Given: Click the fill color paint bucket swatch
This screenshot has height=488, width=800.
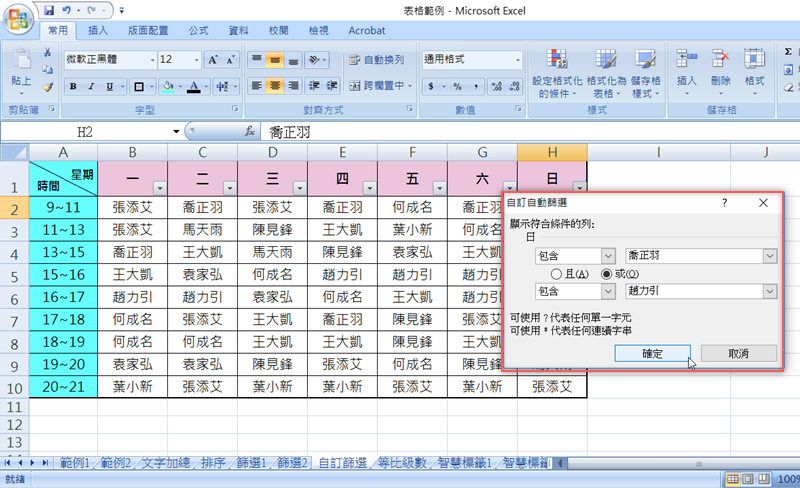Looking at the screenshot, I should pyautogui.click(x=167, y=87).
